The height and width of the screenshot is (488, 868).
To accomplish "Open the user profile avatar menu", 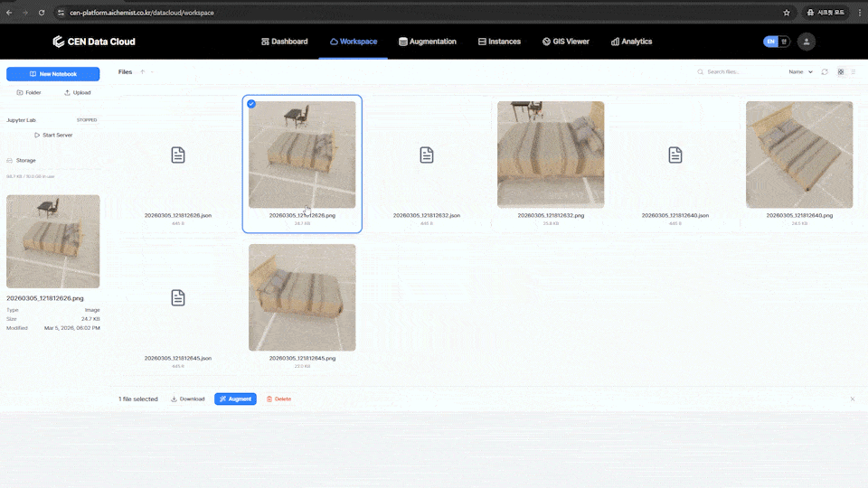I will point(807,42).
